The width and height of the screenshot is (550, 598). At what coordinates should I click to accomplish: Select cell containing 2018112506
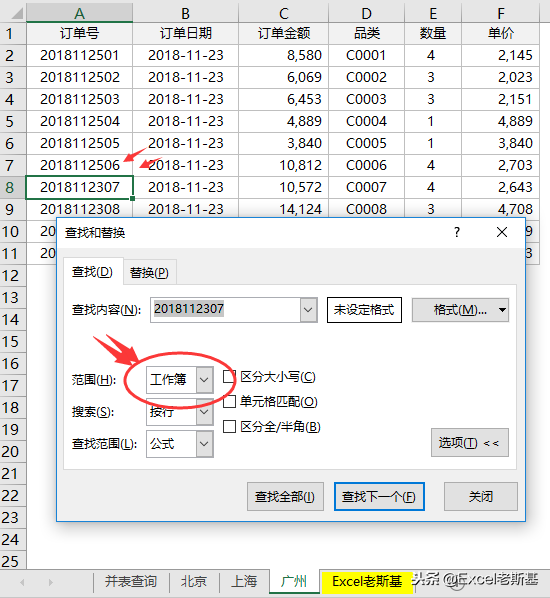(79, 165)
